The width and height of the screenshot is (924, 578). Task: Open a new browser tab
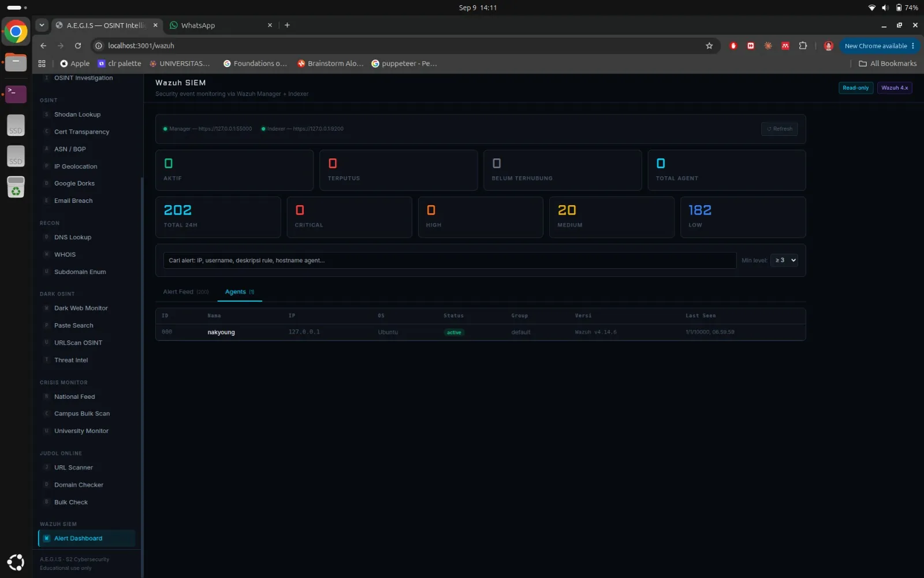point(287,25)
